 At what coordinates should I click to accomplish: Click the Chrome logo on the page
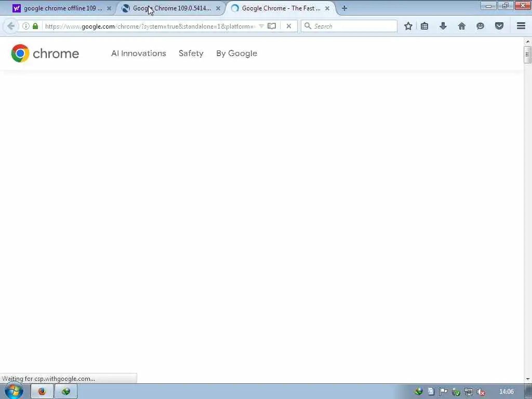click(45, 54)
